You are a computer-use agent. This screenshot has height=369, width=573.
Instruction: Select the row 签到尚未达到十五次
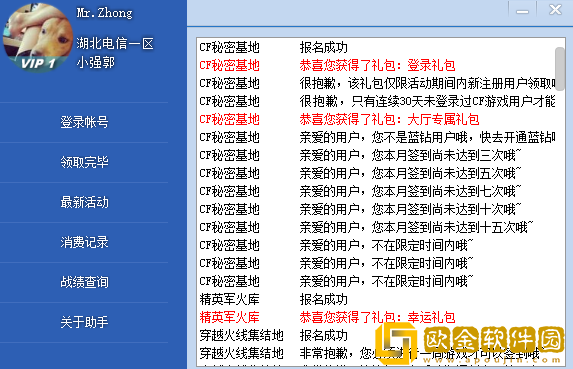pos(376,227)
